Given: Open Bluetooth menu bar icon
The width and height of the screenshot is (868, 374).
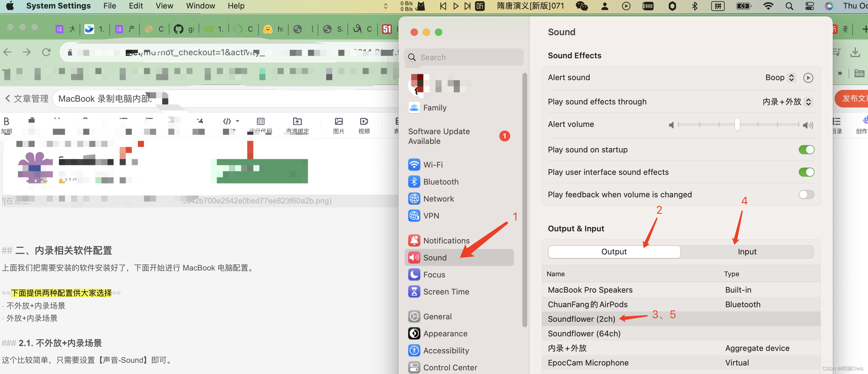Looking at the screenshot, I should point(695,6).
